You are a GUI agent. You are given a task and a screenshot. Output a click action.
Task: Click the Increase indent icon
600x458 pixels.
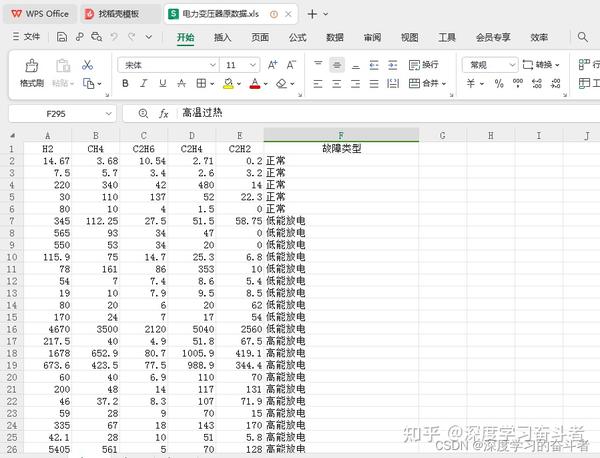click(x=393, y=65)
